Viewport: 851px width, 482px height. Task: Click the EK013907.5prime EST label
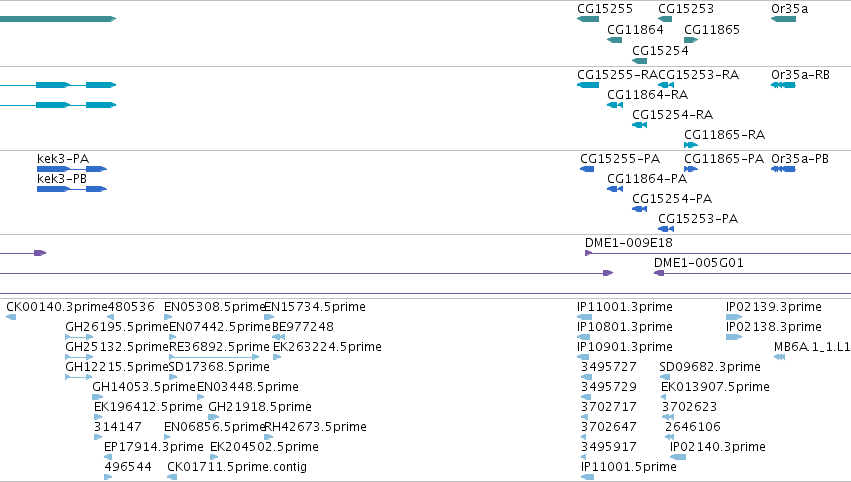coord(715,388)
